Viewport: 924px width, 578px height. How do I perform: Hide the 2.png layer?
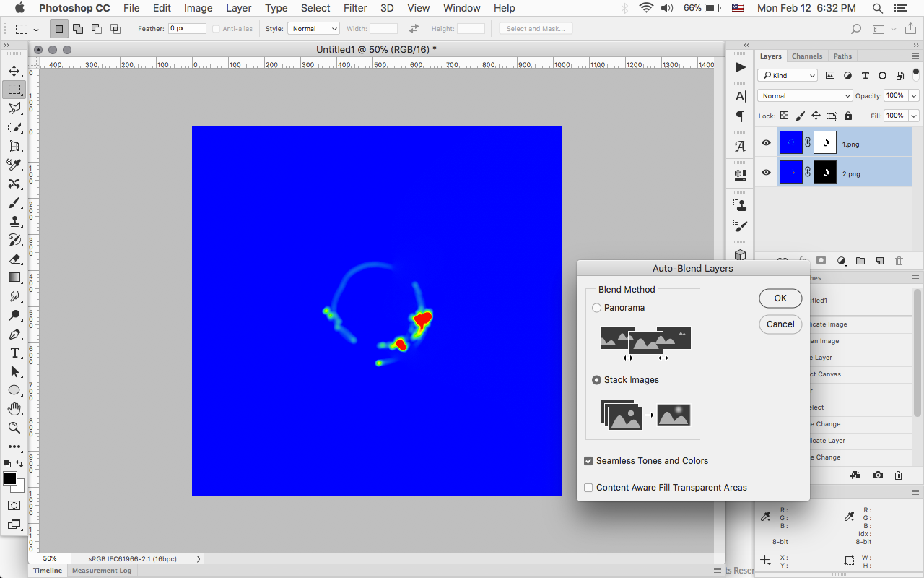[x=766, y=173]
